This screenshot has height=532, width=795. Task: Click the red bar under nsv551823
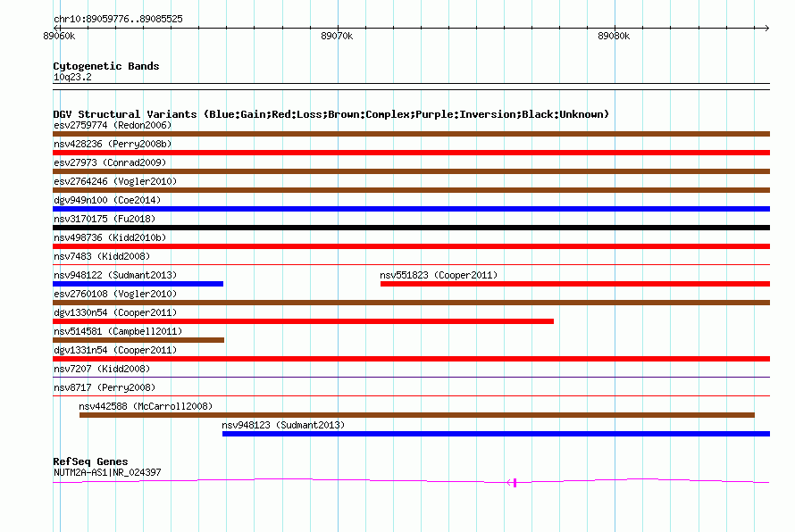[575, 284]
